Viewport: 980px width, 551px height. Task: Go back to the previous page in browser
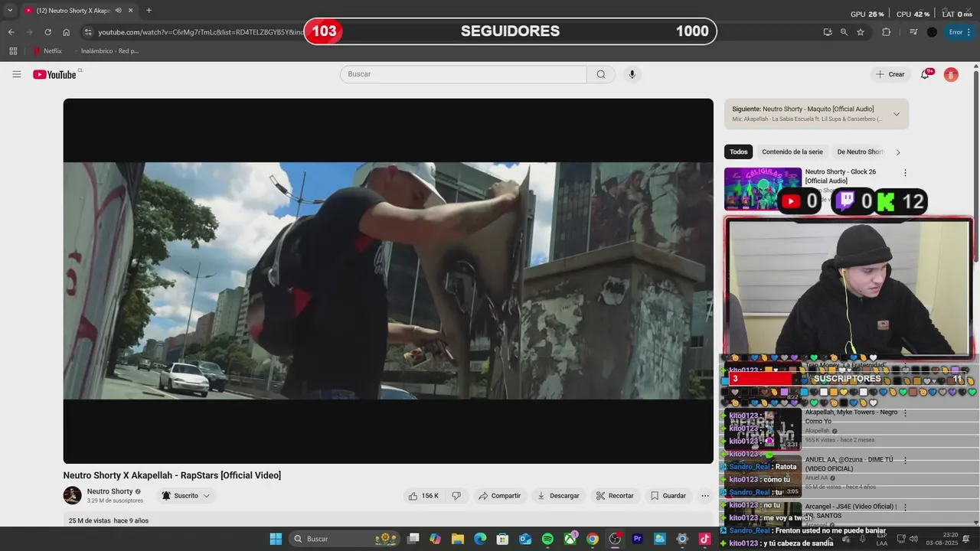11,32
